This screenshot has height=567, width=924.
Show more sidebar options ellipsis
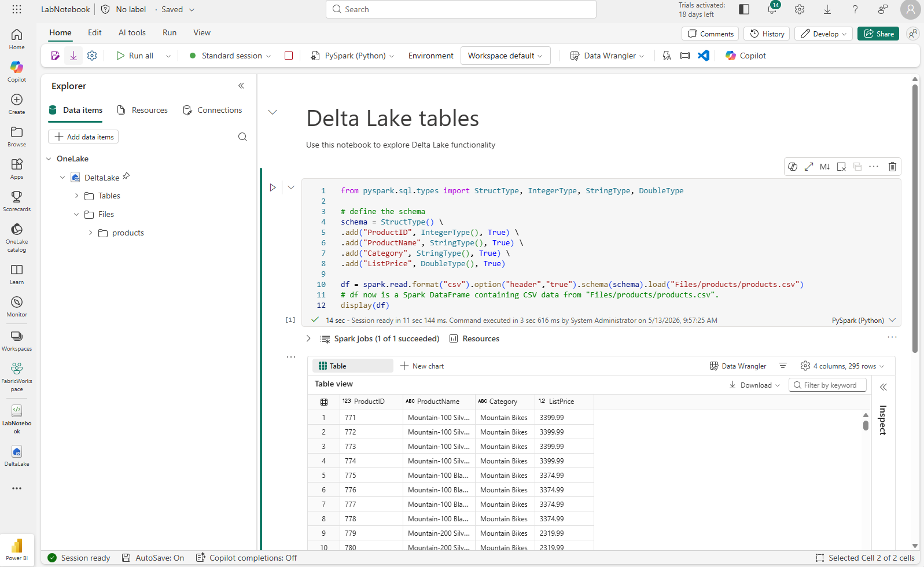pyautogui.click(x=17, y=488)
